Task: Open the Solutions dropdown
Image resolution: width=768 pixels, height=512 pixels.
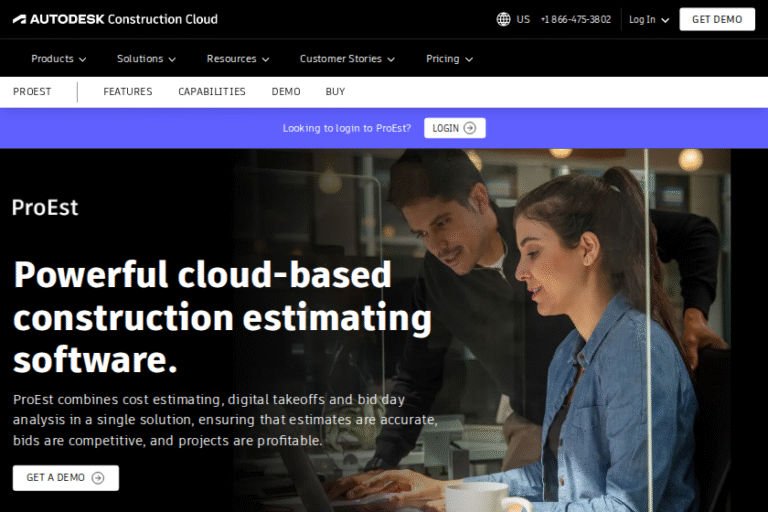Action: point(146,59)
